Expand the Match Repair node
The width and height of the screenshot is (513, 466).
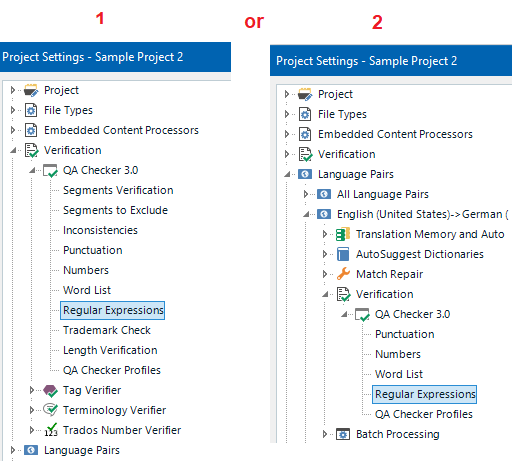[x=325, y=274]
